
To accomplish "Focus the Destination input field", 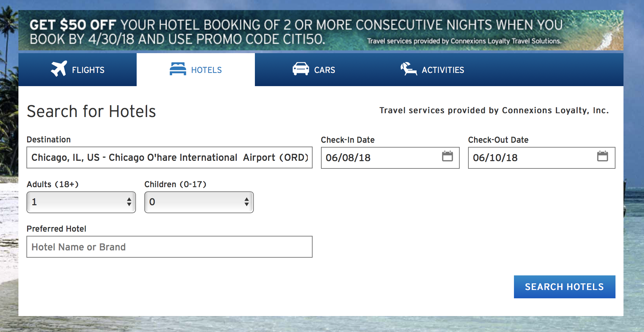I will [169, 158].
